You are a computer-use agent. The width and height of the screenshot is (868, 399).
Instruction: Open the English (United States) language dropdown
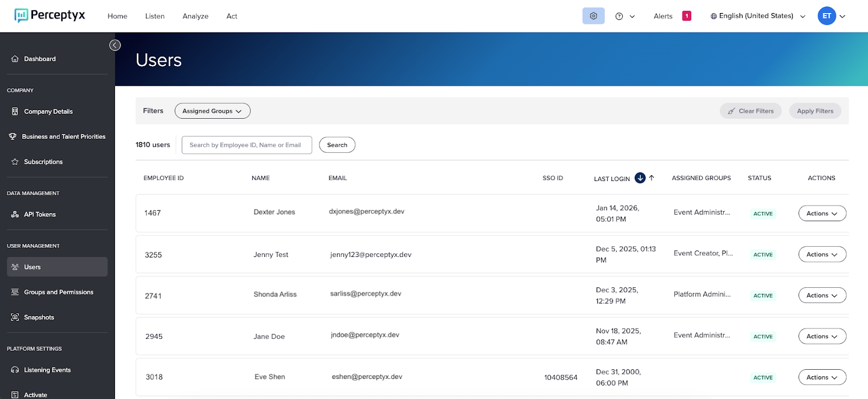point(757,16)
